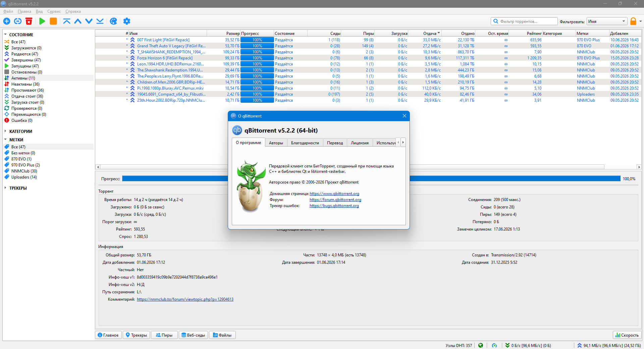Open the Сервис menu
The height and width of the screenshot is (349, 644).
point(54,11)
